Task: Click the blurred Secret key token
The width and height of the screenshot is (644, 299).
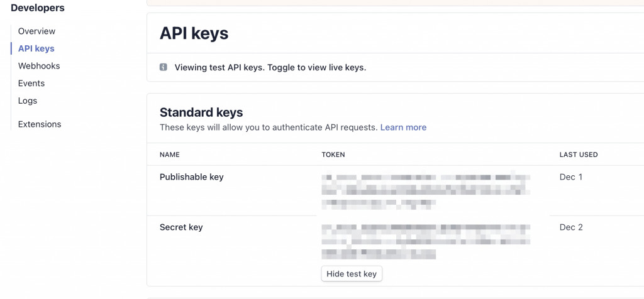Action: tap(425, 240)
